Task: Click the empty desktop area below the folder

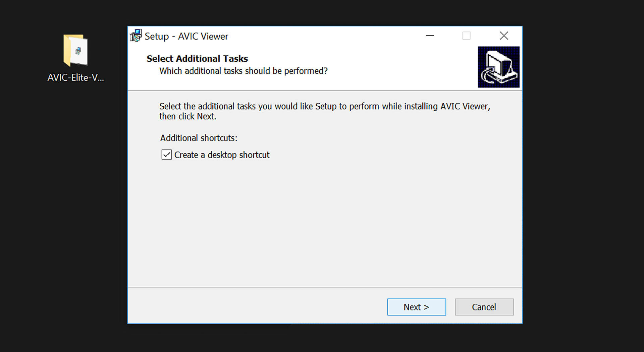Action: [x=76, y=201]
